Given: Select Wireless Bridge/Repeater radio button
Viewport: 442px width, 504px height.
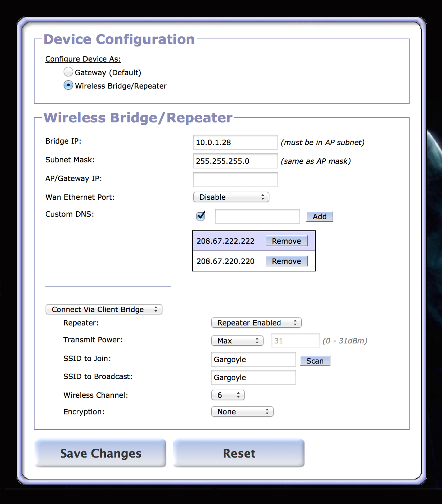Looking at the screenshot, I should pyautogui.click(x=68, y=85).
